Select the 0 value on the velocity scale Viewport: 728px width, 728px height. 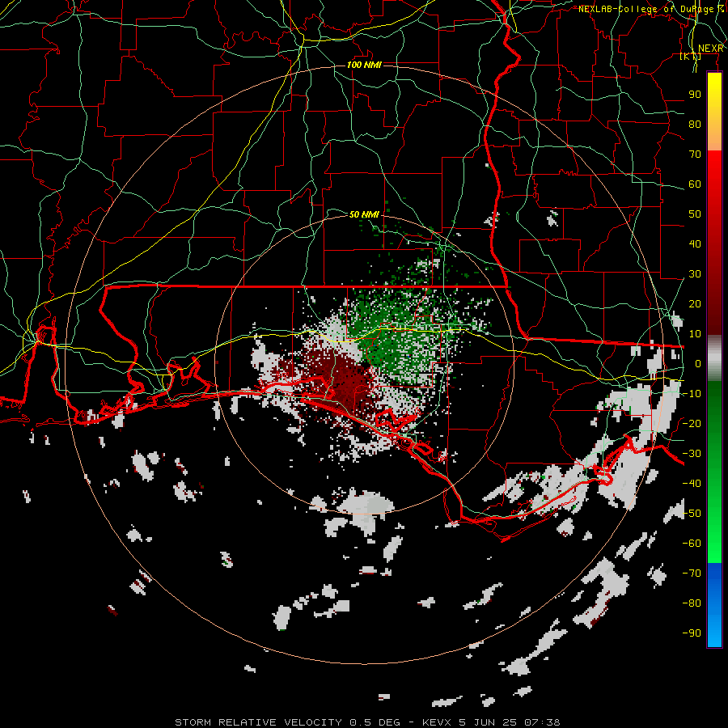(698, 363)
